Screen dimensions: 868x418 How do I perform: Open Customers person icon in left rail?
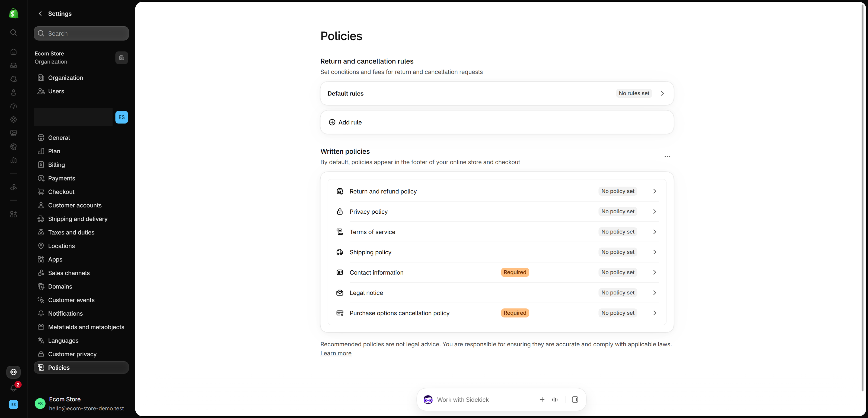coord(14,92)
